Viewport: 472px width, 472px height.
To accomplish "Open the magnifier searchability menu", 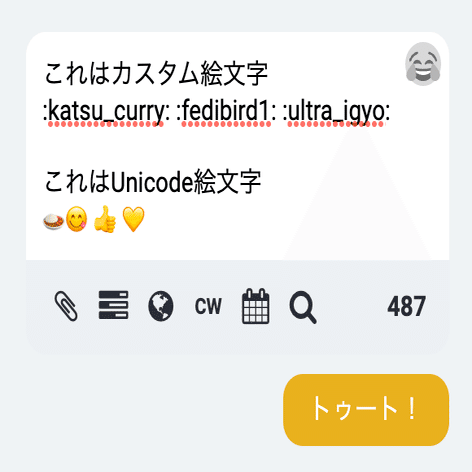I will tap(303, 307).
